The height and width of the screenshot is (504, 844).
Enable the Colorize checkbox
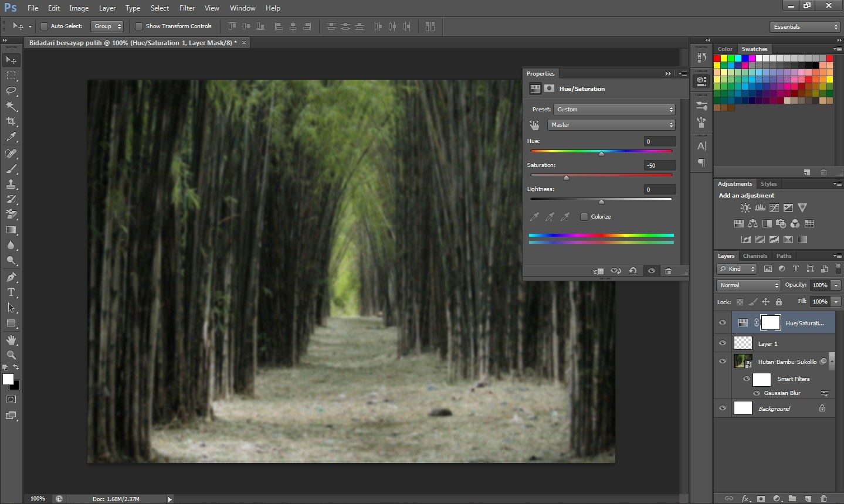(x=584, y=217)
